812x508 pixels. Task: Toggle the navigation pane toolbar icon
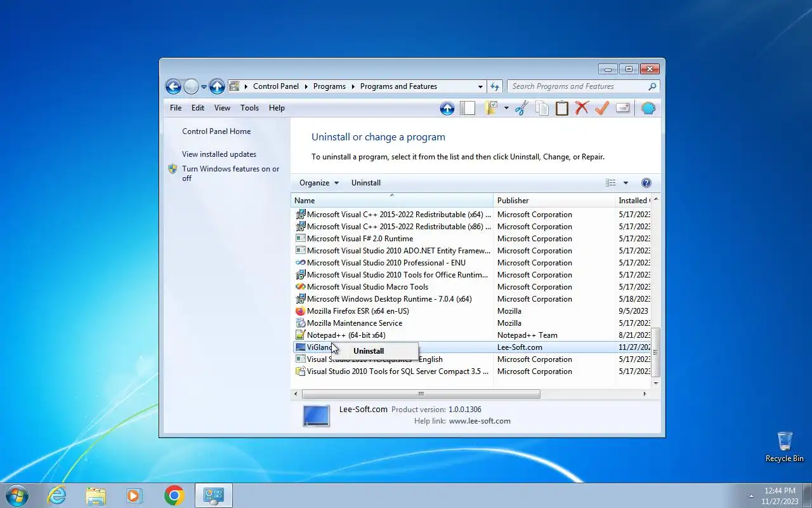468,109
